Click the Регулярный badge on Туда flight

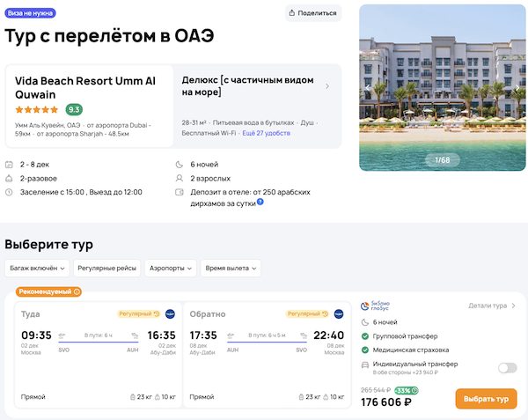138,313
